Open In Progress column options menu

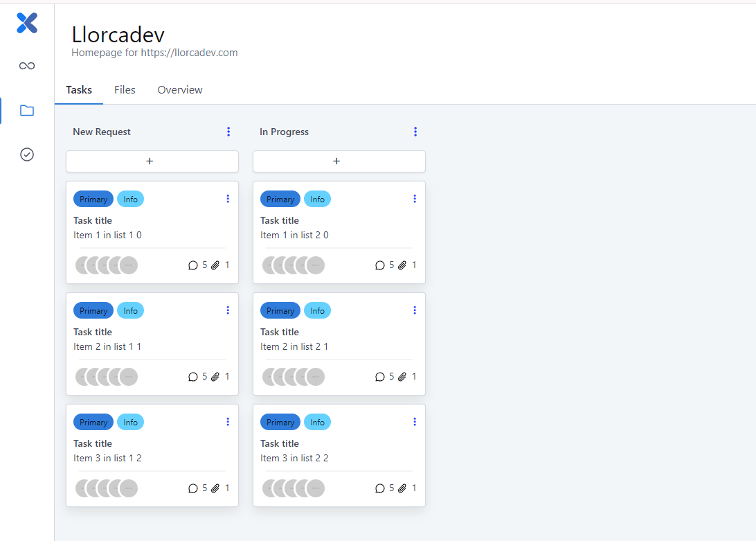[415, 132]
